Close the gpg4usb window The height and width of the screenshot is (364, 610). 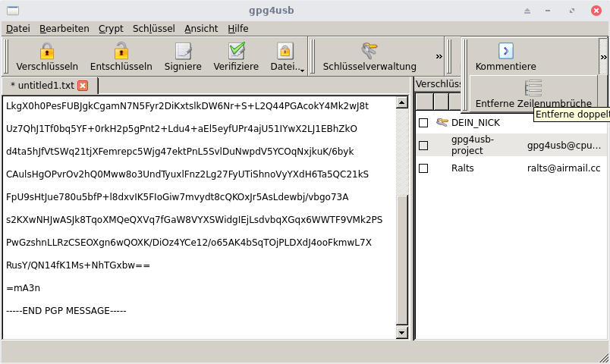point(596,11)
